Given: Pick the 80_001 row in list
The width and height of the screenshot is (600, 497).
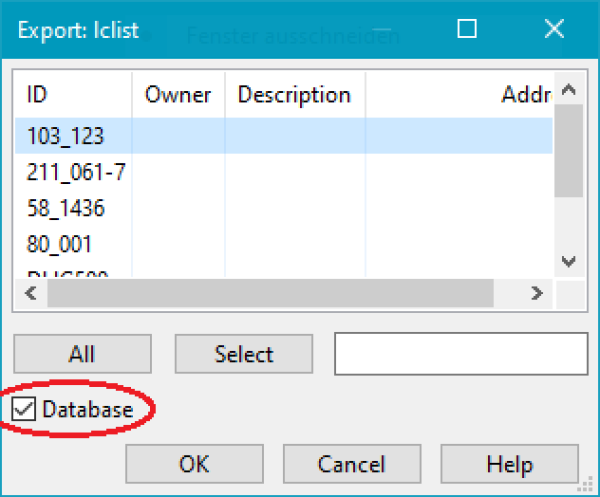Looking at the screenshot, I should (x=60, y=243).
